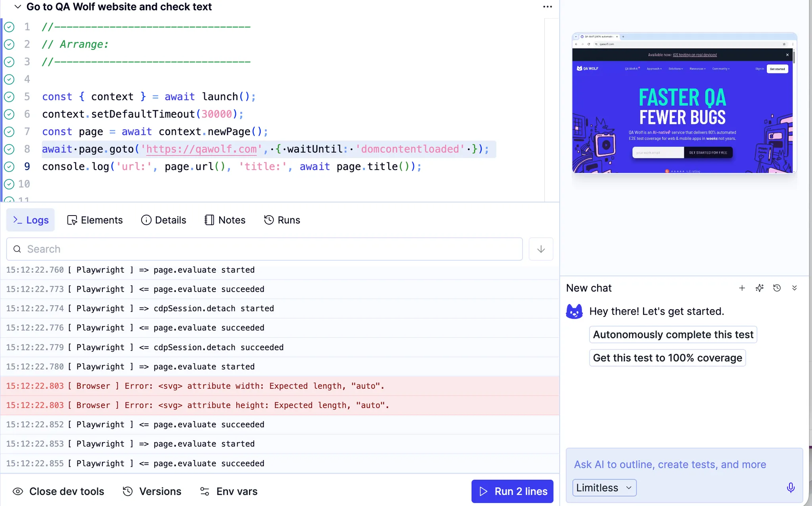Screen dimensions: 812x506
Task: Choose 'Autonomously complete this test' suggestion
Action: (x=673, y=334)
